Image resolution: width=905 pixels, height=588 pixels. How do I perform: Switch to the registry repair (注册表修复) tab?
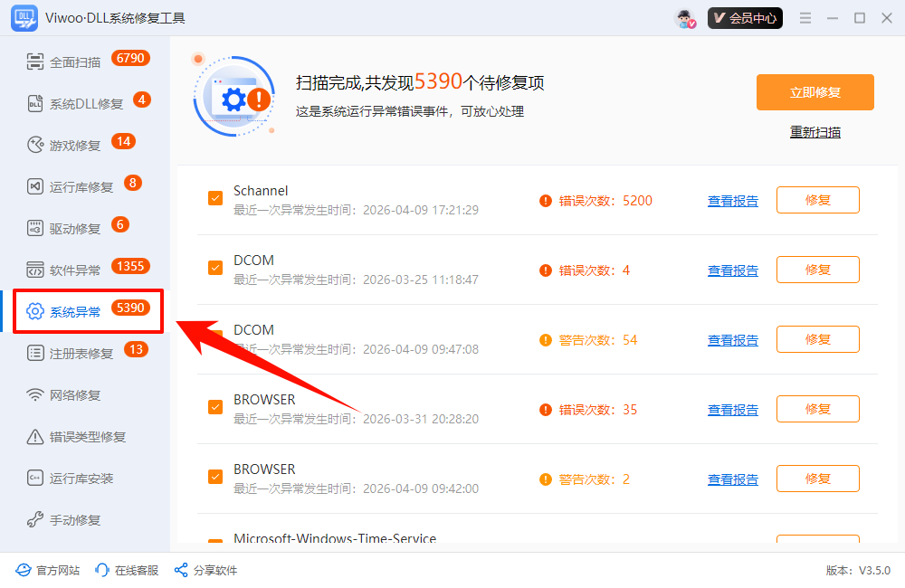point(81,354)
